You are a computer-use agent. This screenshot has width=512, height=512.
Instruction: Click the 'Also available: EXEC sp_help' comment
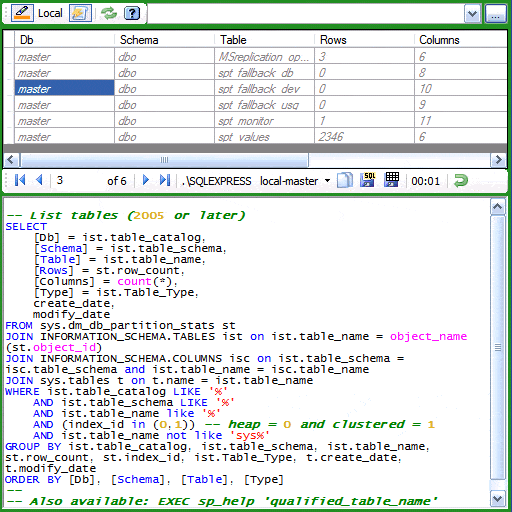[222, 502]
